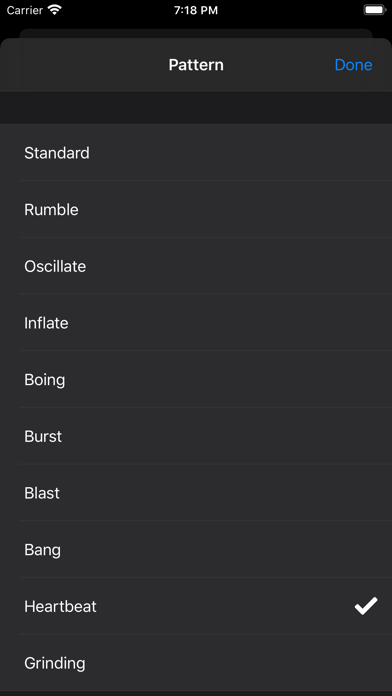Choose the Rumble pattern
Image resolution: width=392 pixels, height=696 pixels.
(196, 209)
